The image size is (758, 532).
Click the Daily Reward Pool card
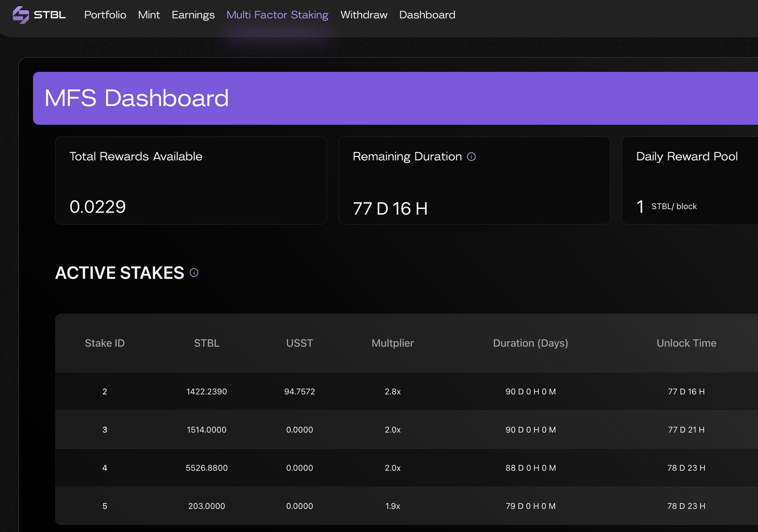689,181
